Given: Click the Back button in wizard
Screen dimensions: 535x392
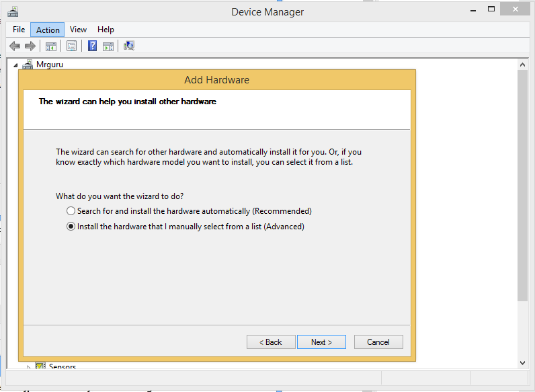Looking at the screenshot, I should click(x=271, y=342).
